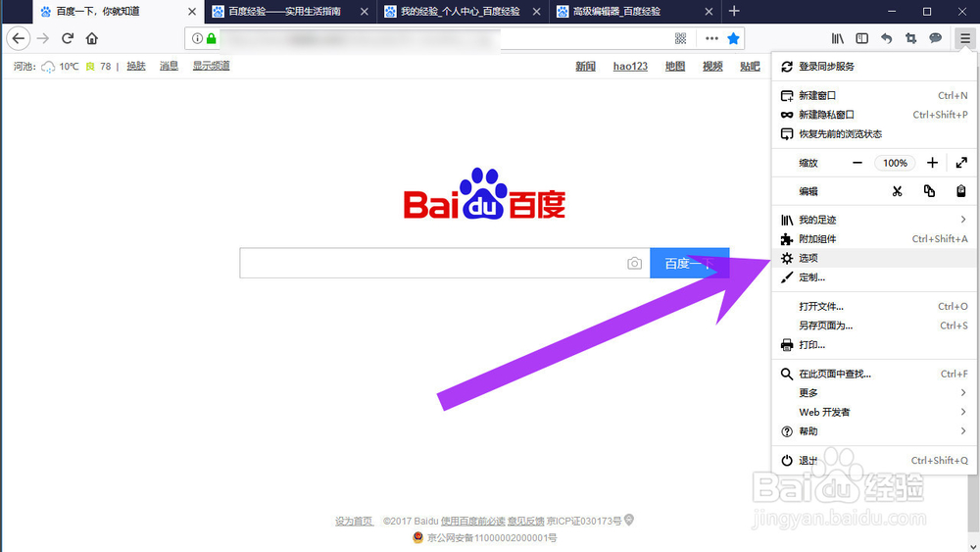Go back with the back arrow button

[19, 39]
